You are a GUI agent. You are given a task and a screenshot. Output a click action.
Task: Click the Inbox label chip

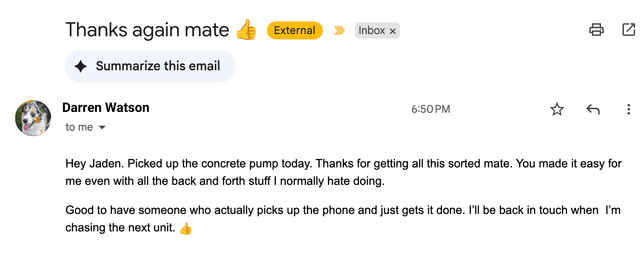[x=372, y=30]
